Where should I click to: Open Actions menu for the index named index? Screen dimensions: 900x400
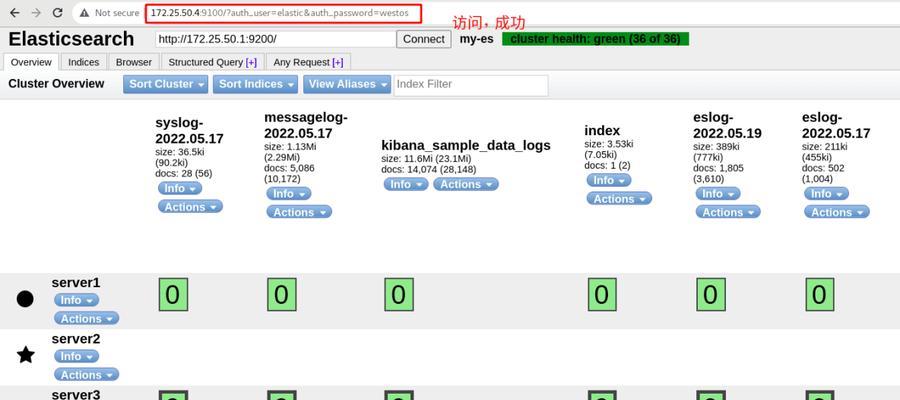(x=619, y=199)
